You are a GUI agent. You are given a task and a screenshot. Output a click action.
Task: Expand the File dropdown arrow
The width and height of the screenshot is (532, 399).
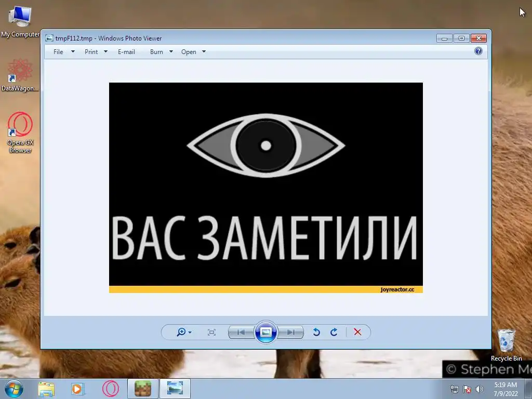click(x=73, y=51)
